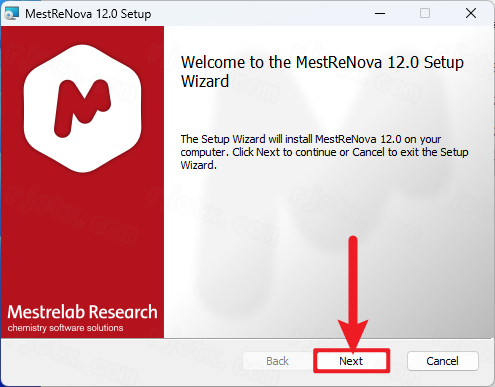Cancel the MestReNova installation

point(443,361)
